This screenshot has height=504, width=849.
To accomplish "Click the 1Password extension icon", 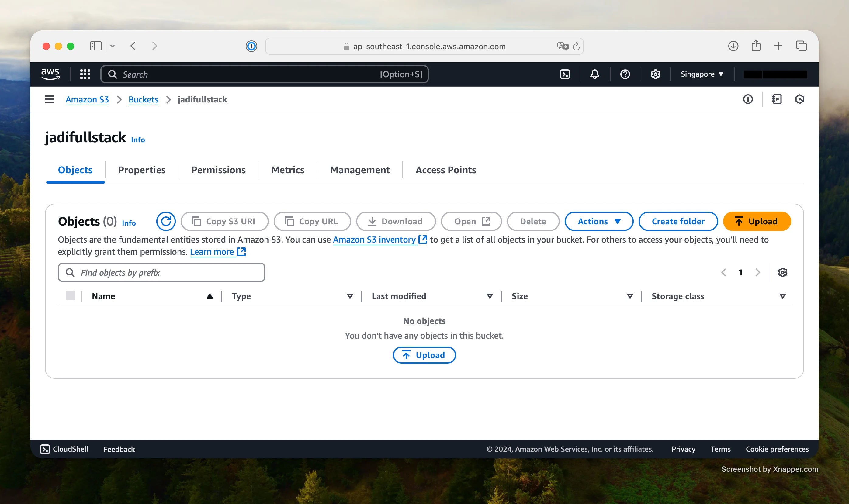I will point(251,46).
